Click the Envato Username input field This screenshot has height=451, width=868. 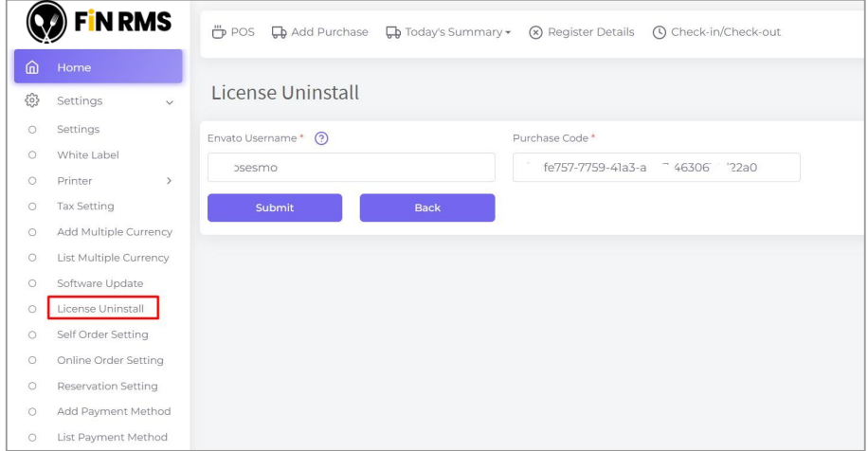351,168
